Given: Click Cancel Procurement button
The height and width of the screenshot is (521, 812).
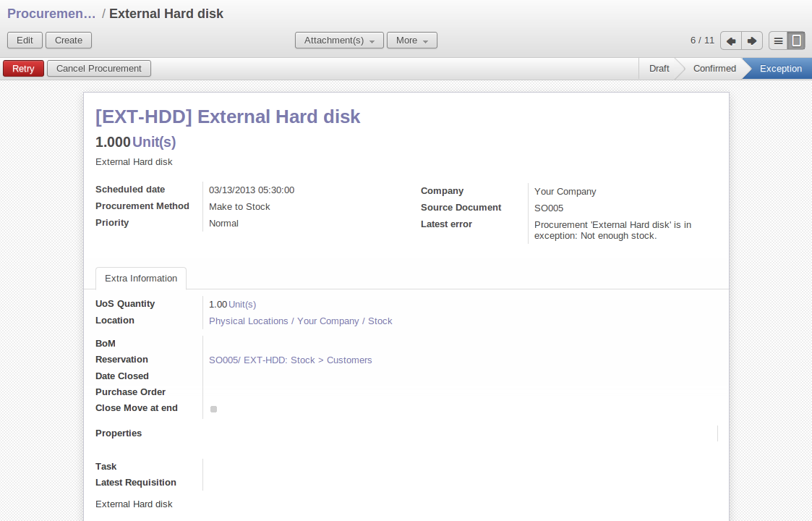Looking at the screenshot, I should click(x=99, y=69).
